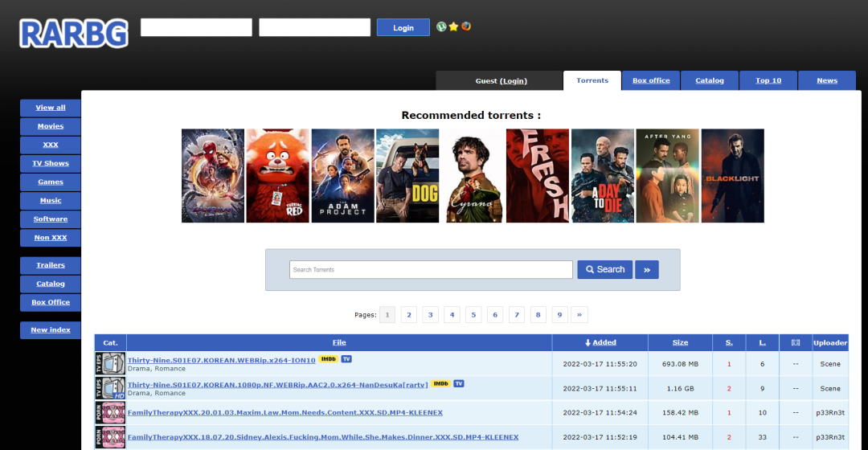Select View all in sidebar
This screenshot has width=868, height=450.
coord(51,108)
